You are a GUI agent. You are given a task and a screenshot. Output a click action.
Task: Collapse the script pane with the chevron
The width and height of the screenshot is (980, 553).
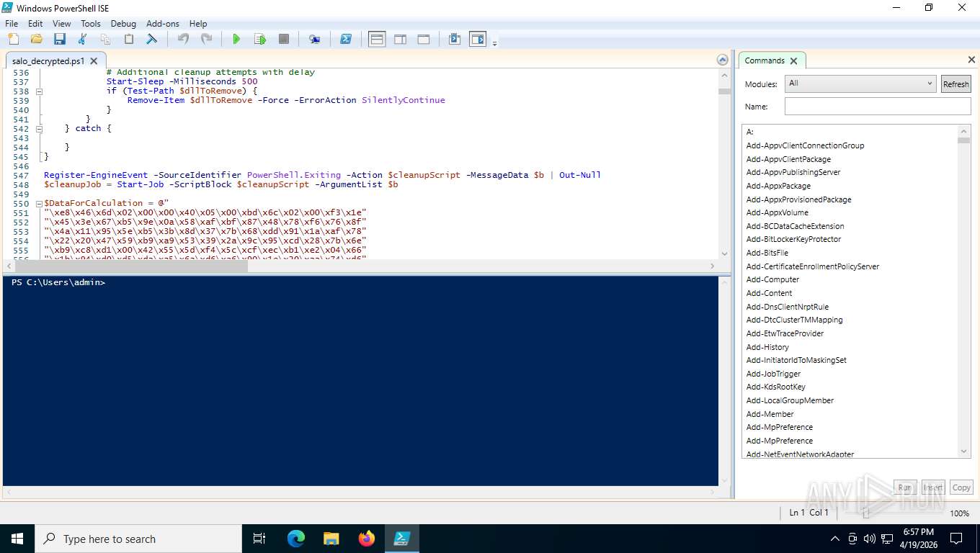click(723, 60)
